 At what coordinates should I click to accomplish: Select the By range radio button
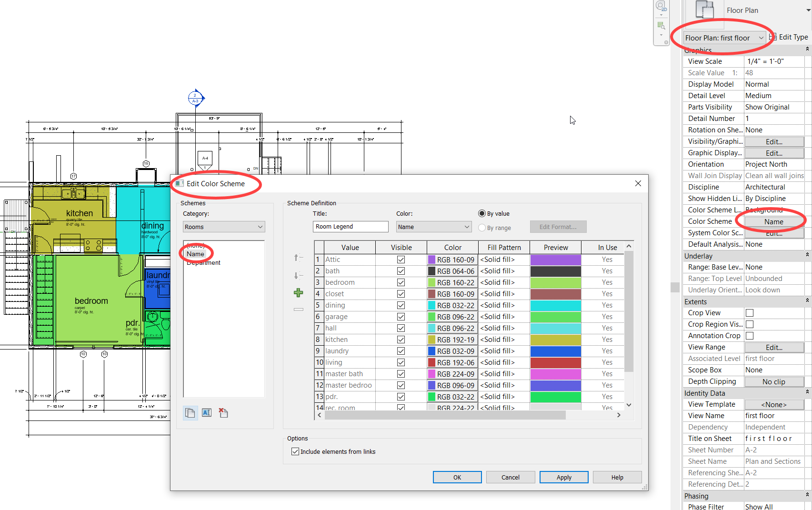pos(481,228)
